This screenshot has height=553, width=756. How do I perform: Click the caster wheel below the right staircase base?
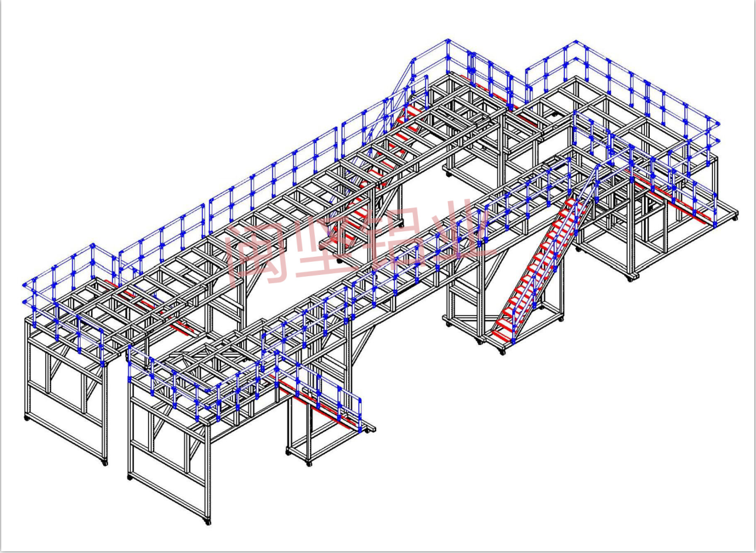click(x=502, y=352)
